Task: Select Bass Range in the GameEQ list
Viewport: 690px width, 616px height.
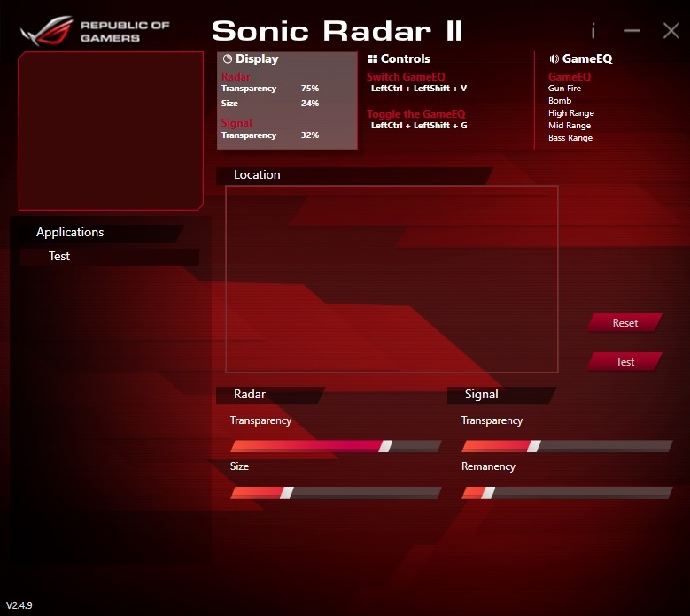Action: (x=570, y=138)
